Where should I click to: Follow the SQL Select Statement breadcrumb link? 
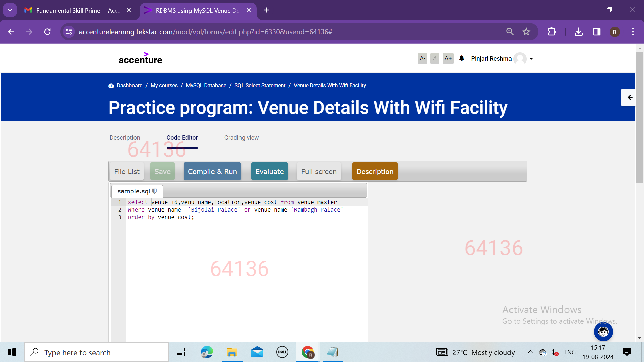click(260, 85)
